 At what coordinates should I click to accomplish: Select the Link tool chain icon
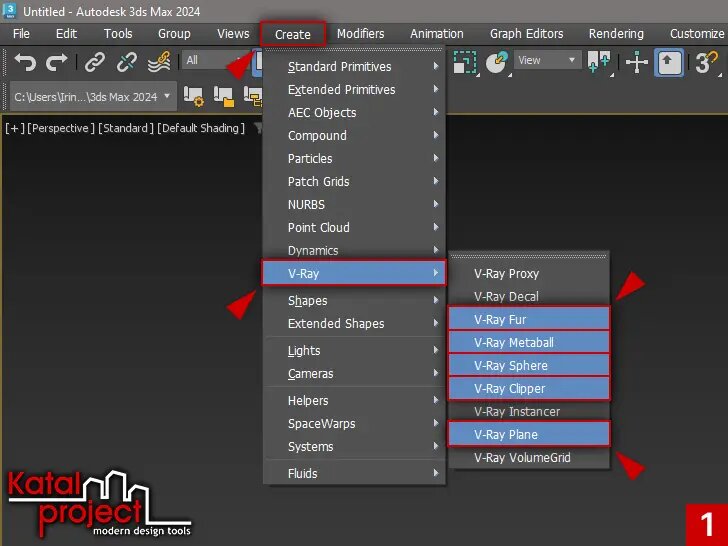tap(94, 62)
